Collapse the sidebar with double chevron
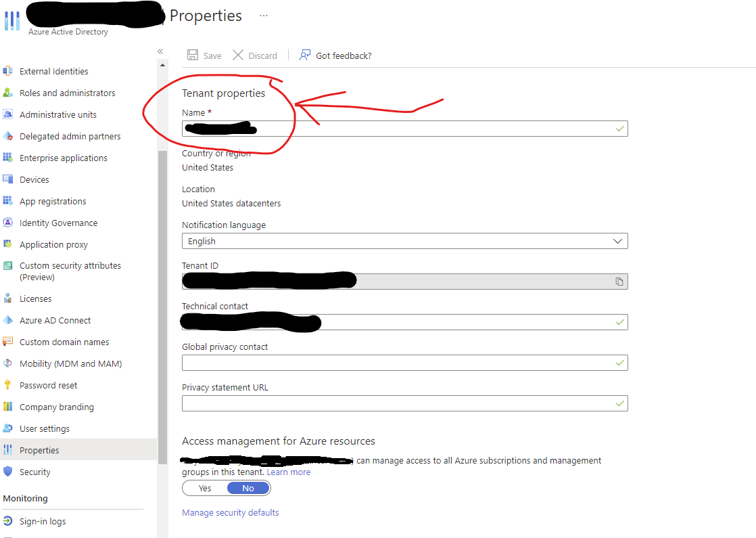This screenshot has width=756, height=538. 160,51
